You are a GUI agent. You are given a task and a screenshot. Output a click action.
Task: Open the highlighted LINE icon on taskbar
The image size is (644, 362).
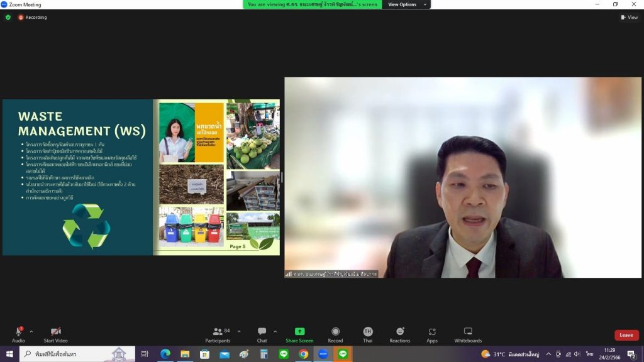[x=343, y=354]
